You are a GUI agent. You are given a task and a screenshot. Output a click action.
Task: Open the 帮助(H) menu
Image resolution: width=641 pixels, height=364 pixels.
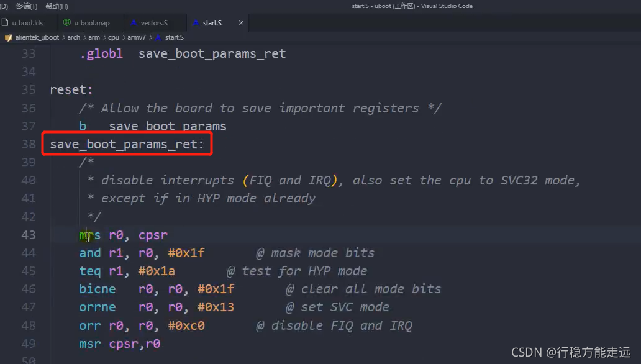pos(57,6)
